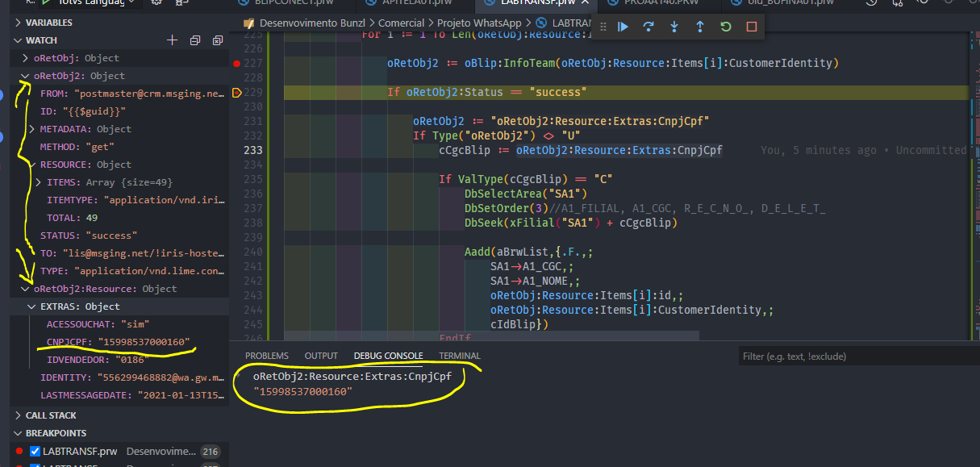Expand the METADATA object node
Viewport: 980px width, 467px height.
click(32, 129)
